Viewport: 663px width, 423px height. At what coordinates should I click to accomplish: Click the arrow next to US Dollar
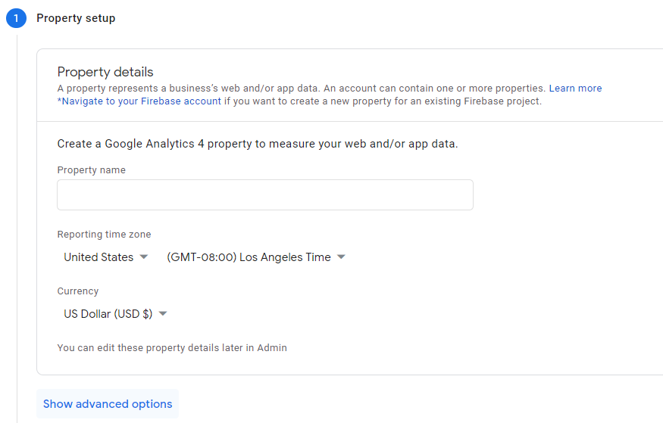coord(163,314)
